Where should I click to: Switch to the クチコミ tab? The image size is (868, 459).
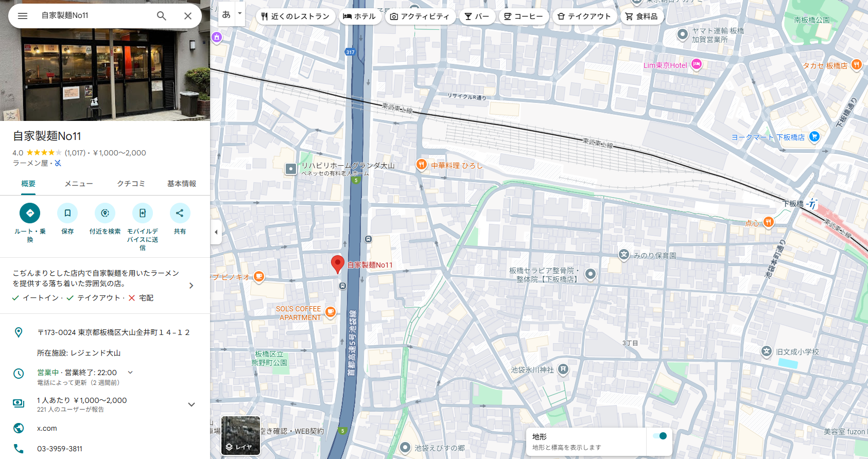point(131,184)
